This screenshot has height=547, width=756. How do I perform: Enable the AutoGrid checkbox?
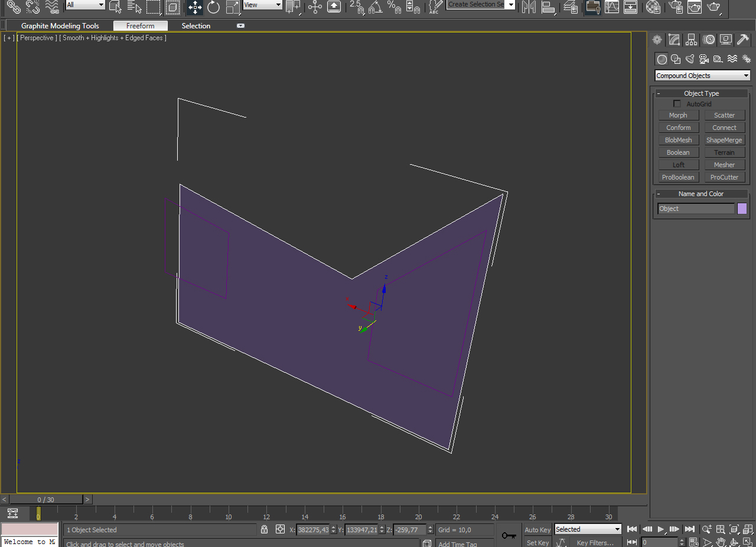point(677,104)
